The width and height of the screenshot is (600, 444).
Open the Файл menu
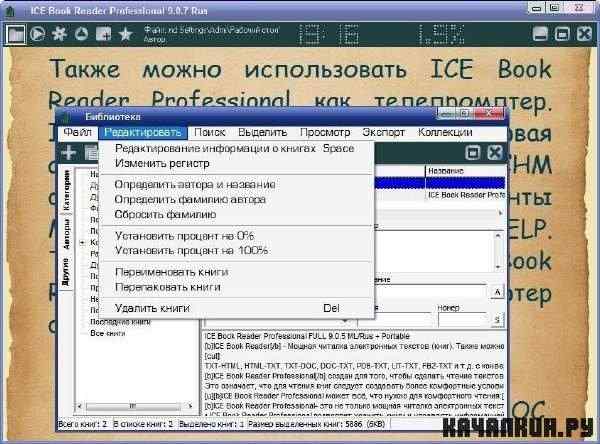tap(78, 132)
